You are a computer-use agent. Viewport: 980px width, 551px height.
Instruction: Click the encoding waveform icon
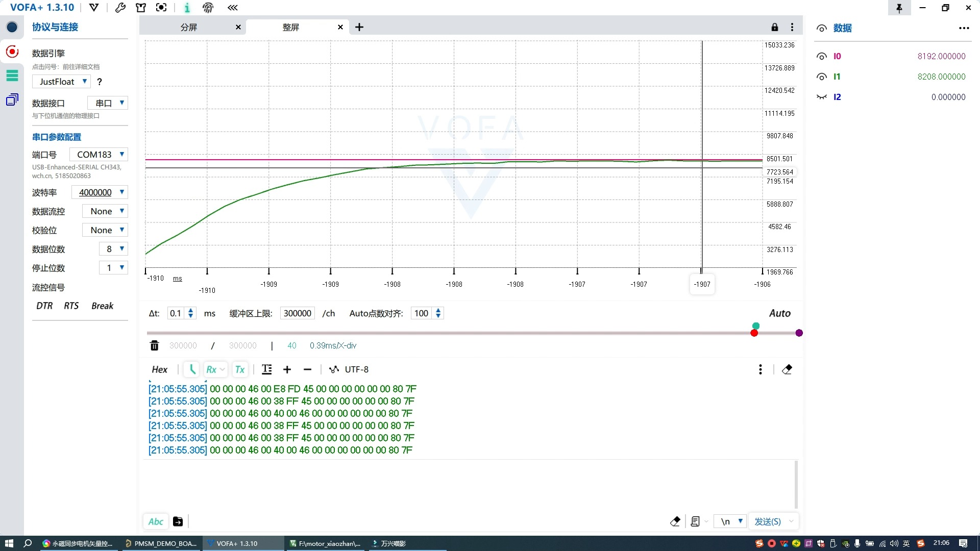pyautogui.click(x=334, y=369)
